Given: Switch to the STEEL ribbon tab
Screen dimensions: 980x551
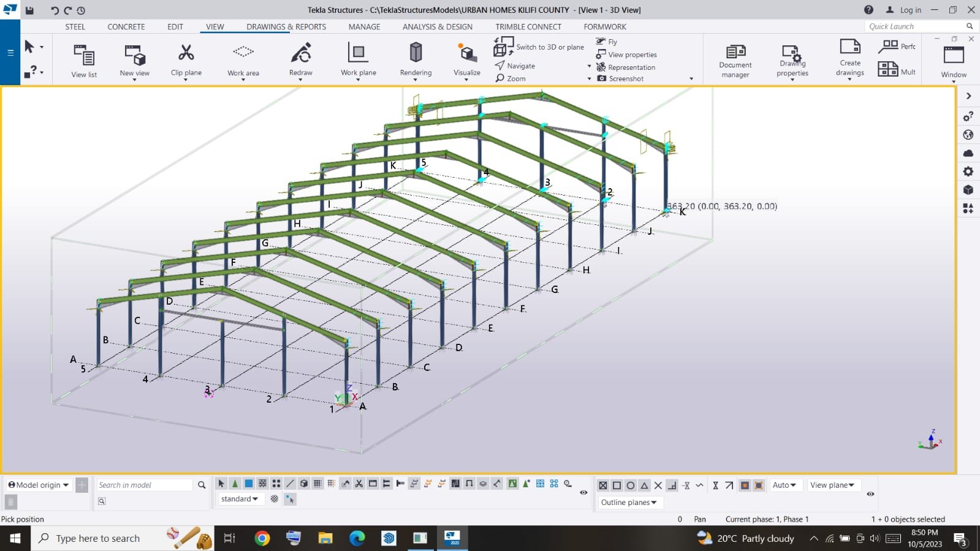Looking at the screenshot, I should pos(75,27).
